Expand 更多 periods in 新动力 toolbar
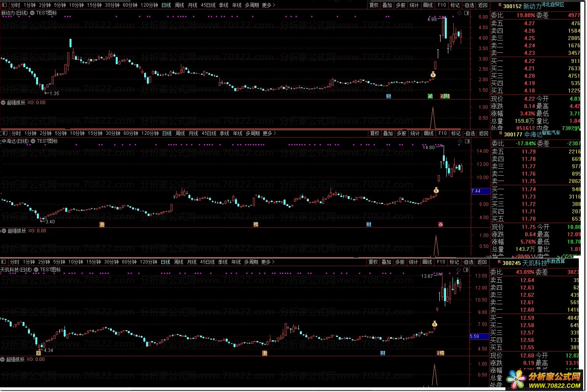This screenshot has height=392, width=587. point(268,5)
